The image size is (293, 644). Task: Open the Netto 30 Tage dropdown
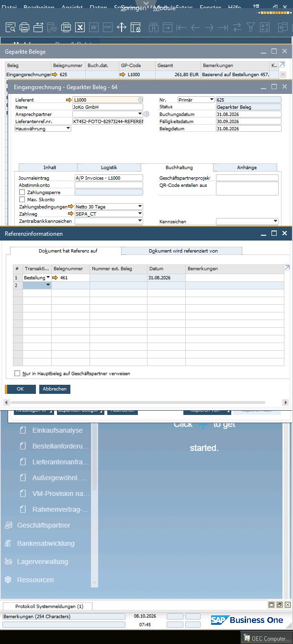click(140, 207)
